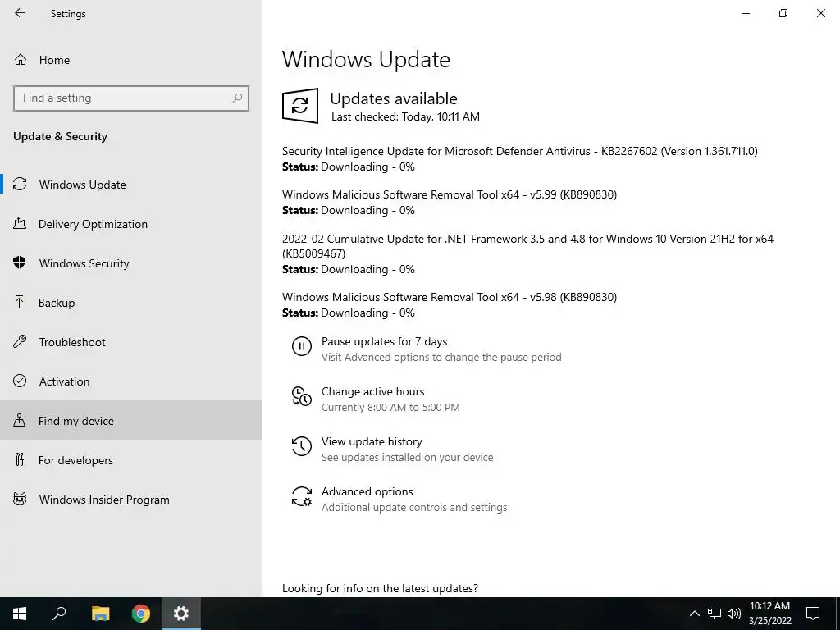This screenshot has height=630, width=840.
Task: Open Windows Insider Program page
Action: click(130, 500)
